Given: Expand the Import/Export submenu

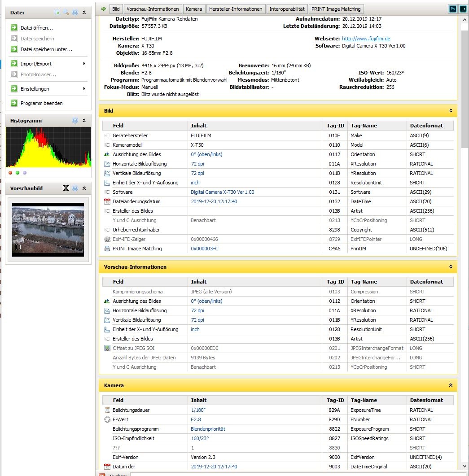Looking at the screenshot, I should 84,64.
